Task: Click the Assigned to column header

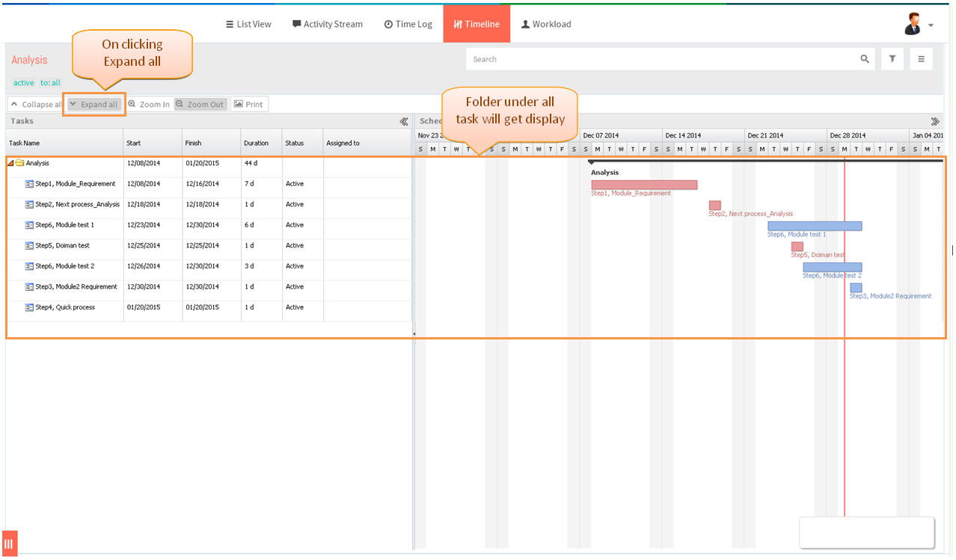Action: point(367,143)
